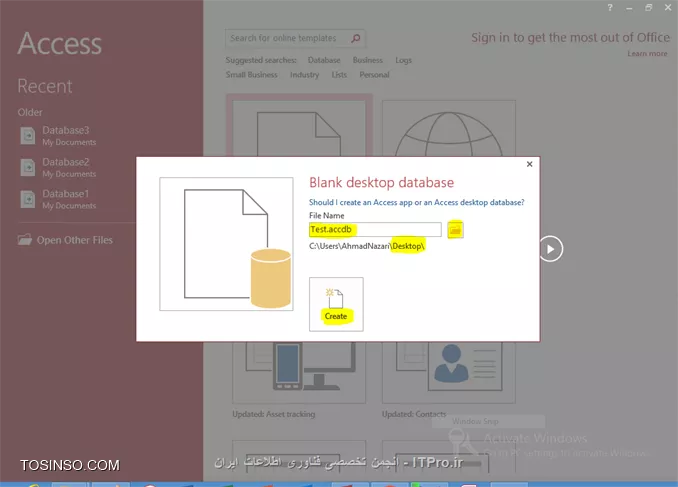The width and height of the screenshot is (678, 487).
Task: Close the Blank desktop database dialog
Action: 529,164
